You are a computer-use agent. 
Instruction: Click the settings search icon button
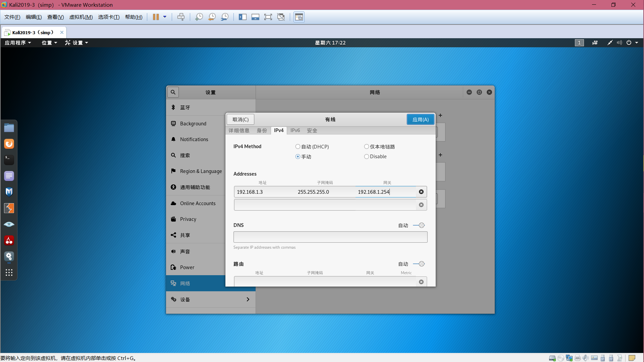(x=173, y=92)
